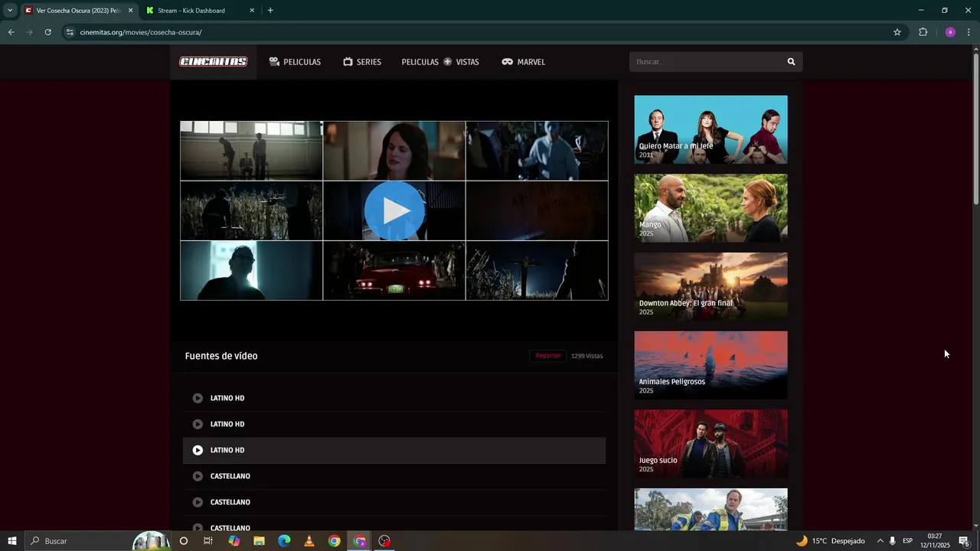Screen dimensions: 980x551
Task: Click the Cinemitas logo
Action: pyautogui.click(x=213, y=62)
